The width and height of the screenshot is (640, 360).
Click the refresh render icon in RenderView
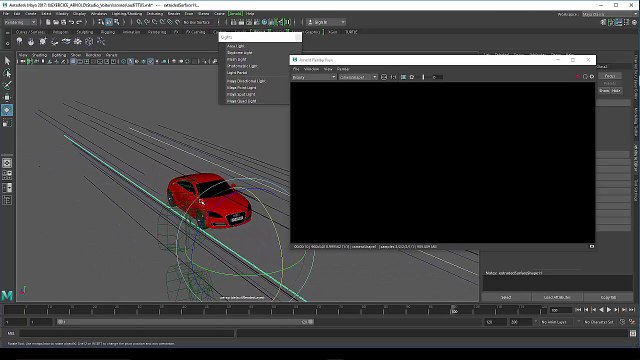[x=585, y=77]
